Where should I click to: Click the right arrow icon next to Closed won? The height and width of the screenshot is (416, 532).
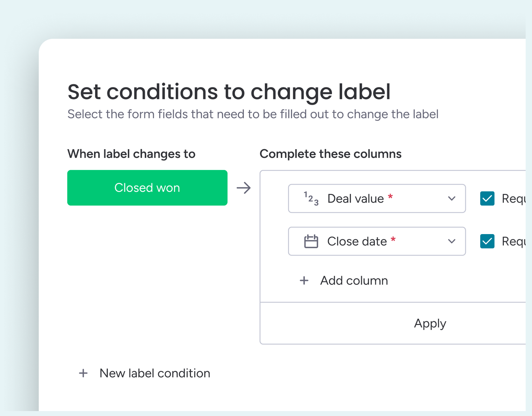(244, 188)
